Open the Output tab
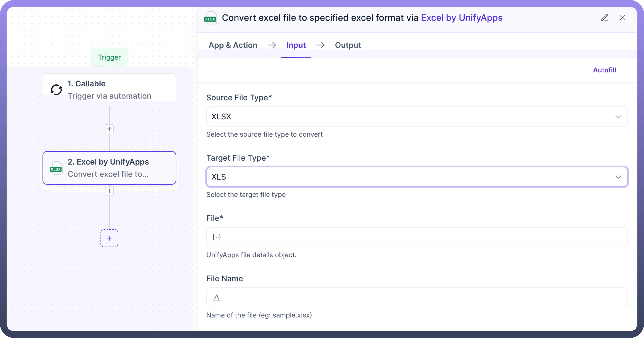The image size is (644, 338). [x=348, y=45]
